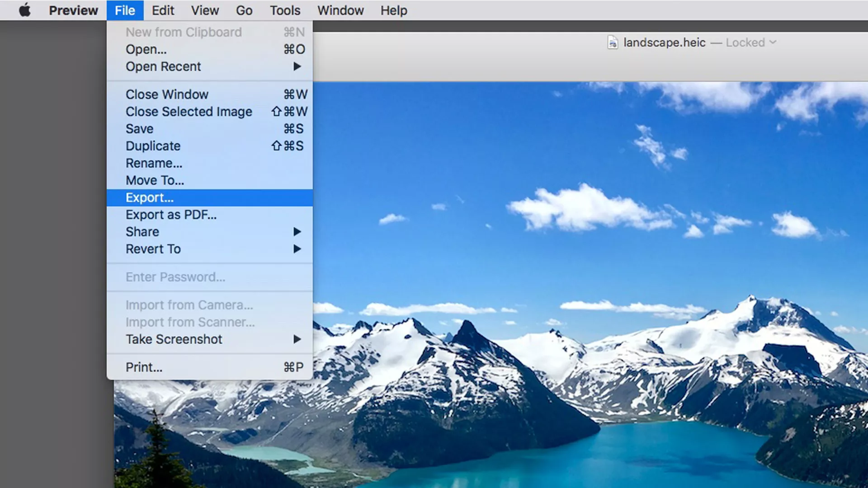
Task: Select Duplicate file option
Action: click(153, 145)
